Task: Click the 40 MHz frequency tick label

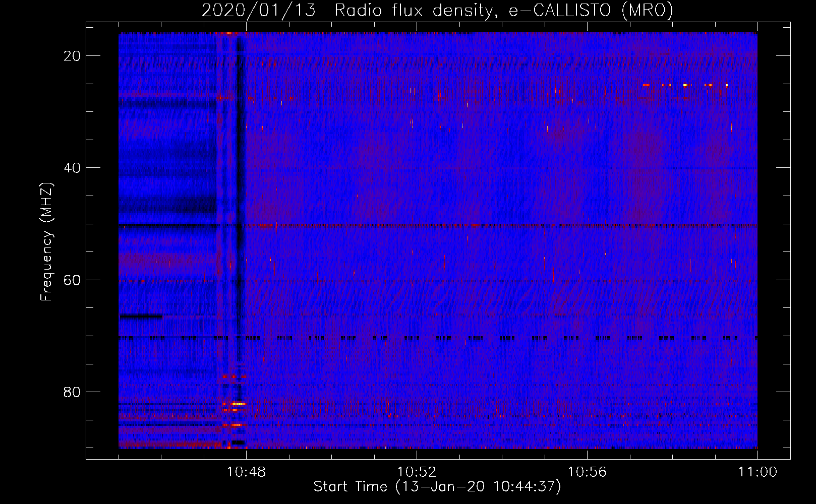Action: pos(72,167)
